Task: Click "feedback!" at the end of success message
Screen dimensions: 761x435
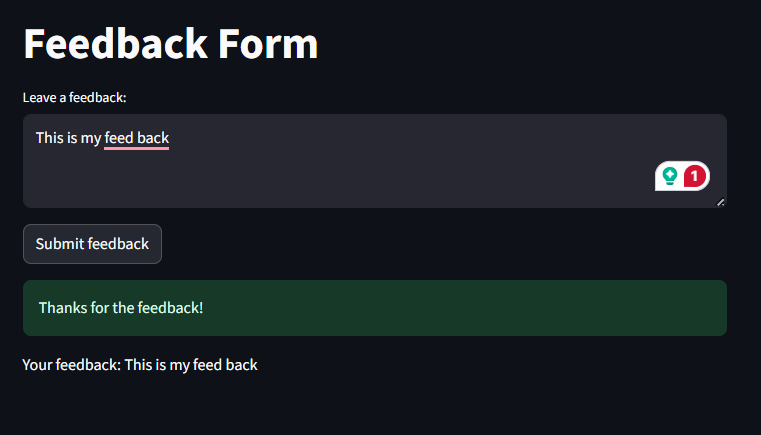Action: (170, 308)
